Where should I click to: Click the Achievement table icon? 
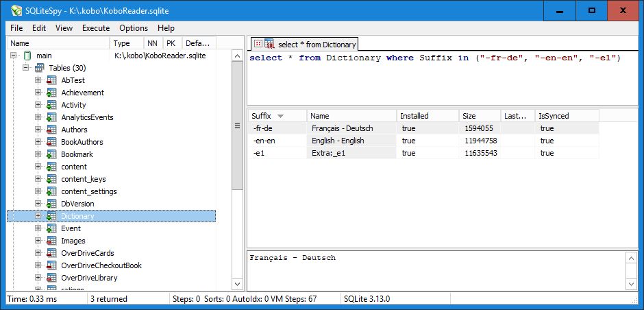coord(51,93)
